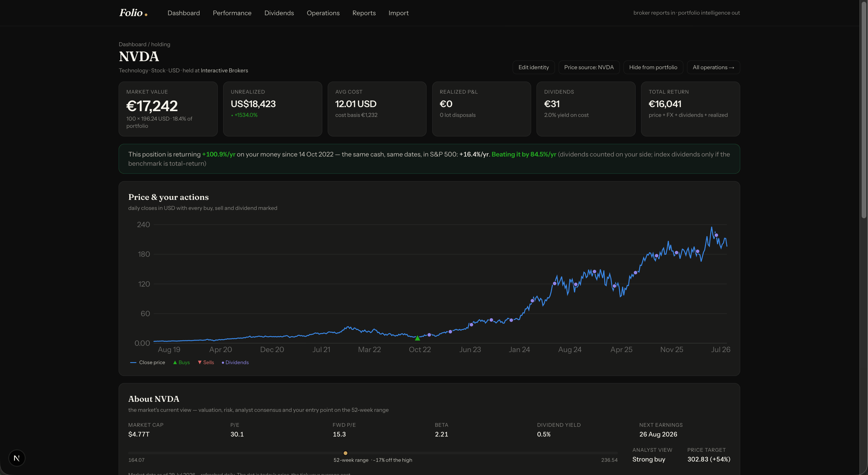The image size is (868, 475).
Task: Click the green buy triangle marker on the chart
Action: 417,338
